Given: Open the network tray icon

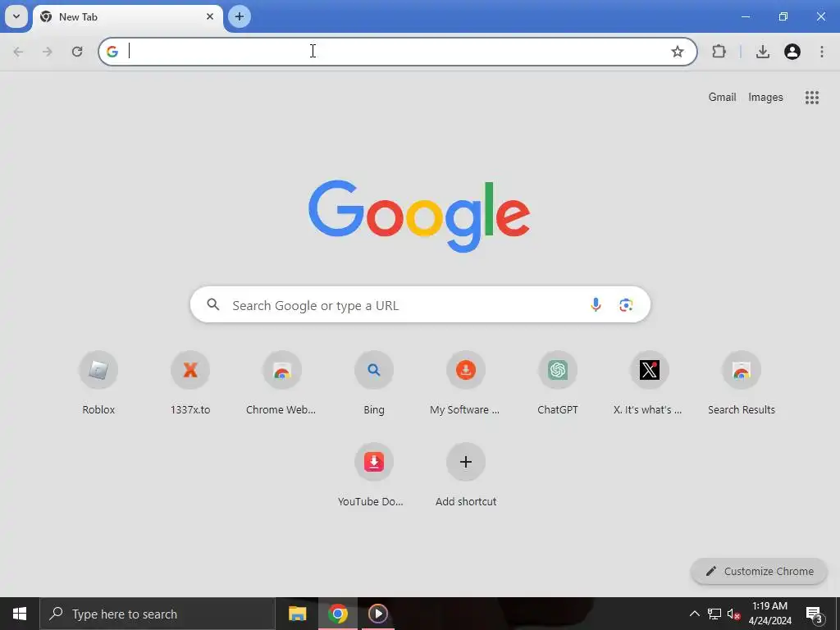Looking at the screenshot, I should pos(714,614).
